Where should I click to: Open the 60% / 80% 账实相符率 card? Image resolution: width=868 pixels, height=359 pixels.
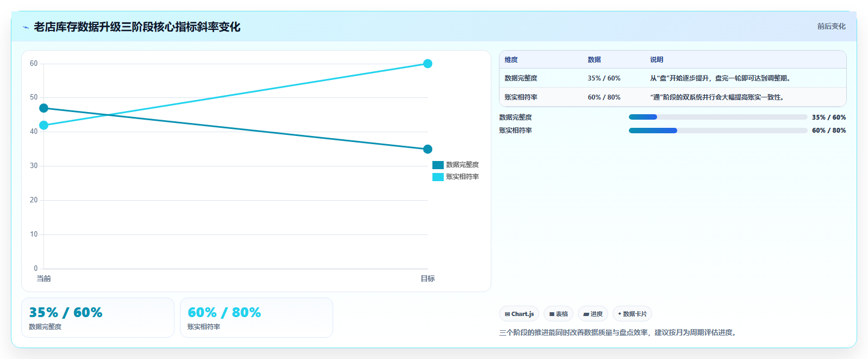257,318
